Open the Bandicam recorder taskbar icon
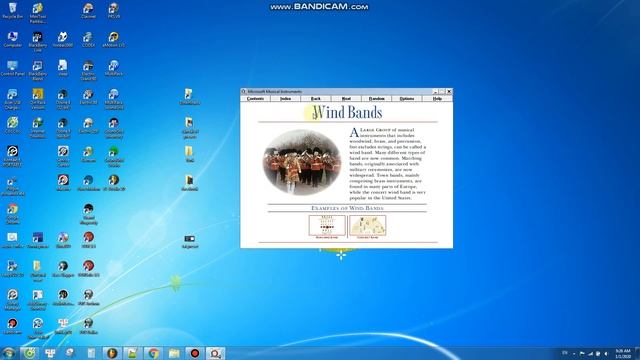This screenshot has width=640, height=360. [x=195, y=353]
